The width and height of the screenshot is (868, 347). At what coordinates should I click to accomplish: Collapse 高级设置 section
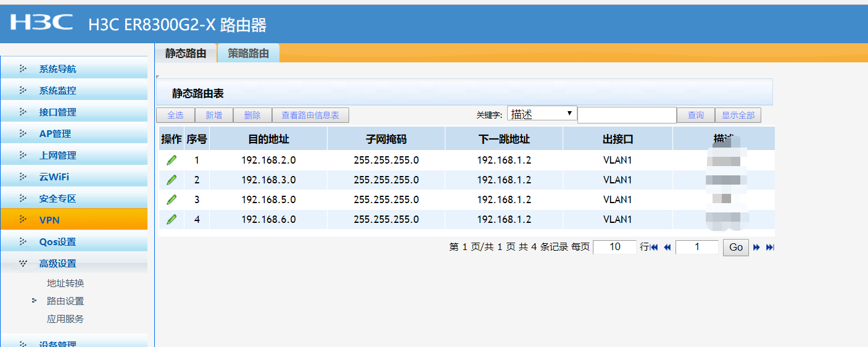(x=74, y=264)
